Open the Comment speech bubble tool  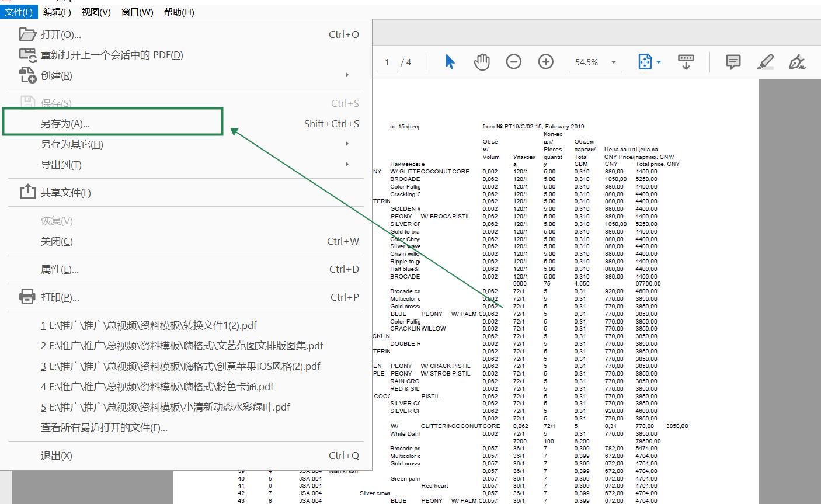point(732,61)
